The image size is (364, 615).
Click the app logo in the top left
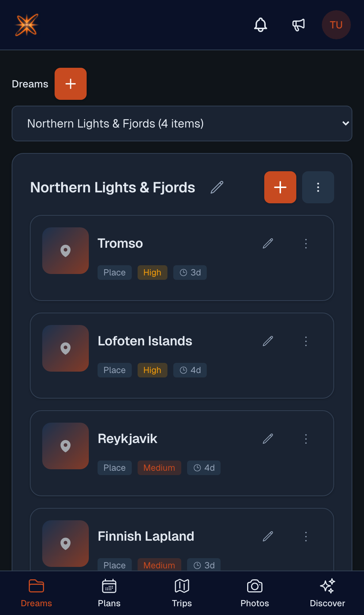click(x=26, y=25)
